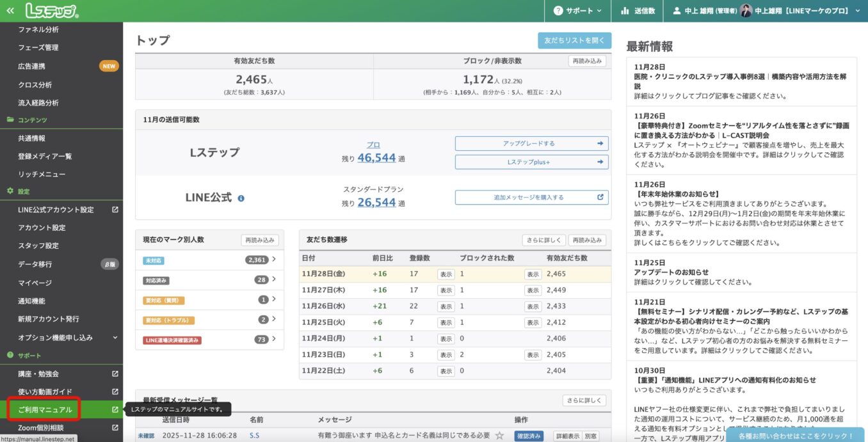The image size is (868, 442).
Task: Show blocked users count for the 11月28日 row
Action: 532,274
